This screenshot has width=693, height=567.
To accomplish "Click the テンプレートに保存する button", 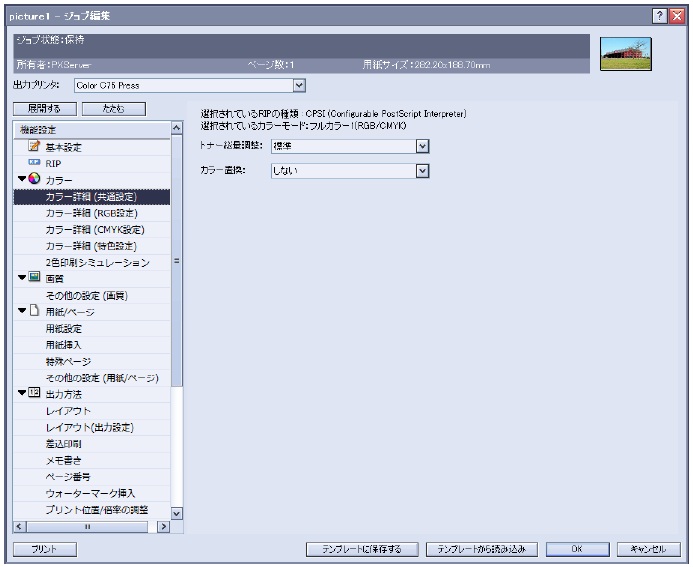I will [x=361, y=549].
